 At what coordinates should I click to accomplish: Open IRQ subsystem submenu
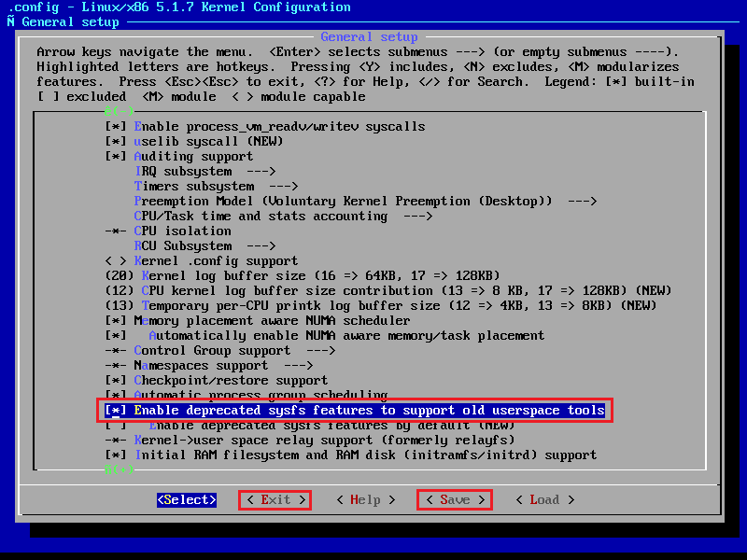tap(205, 172)
